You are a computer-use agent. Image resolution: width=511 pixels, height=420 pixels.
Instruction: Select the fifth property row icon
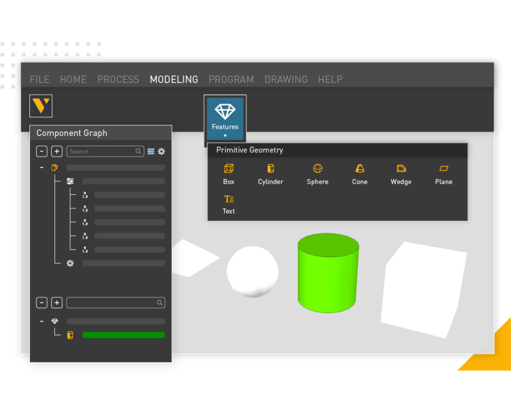point(85,250)
